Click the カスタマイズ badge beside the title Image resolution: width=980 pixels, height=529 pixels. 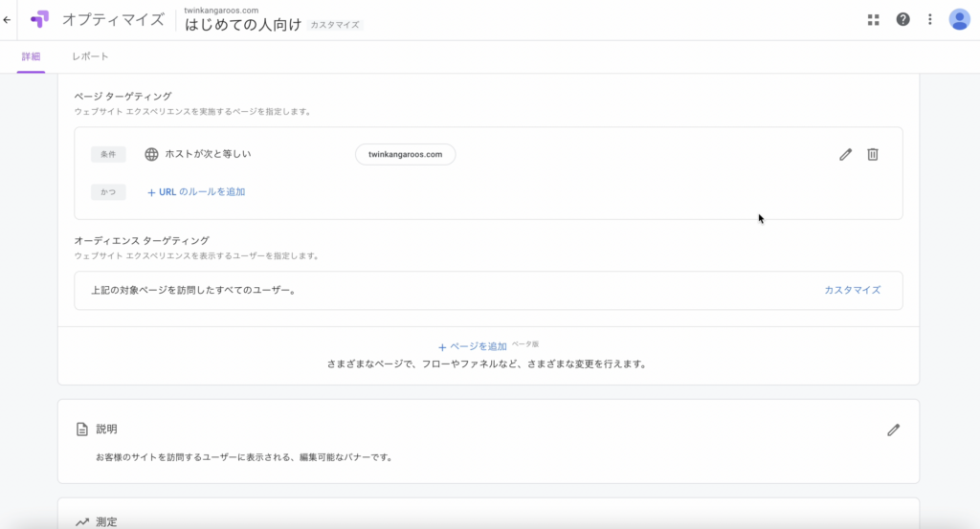coord(334,25)
